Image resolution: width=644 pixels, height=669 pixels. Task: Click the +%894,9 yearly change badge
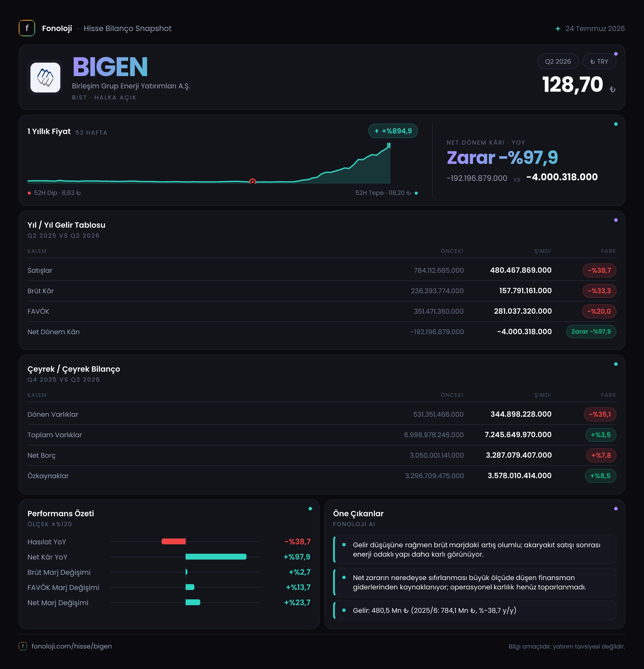[393, 131]
